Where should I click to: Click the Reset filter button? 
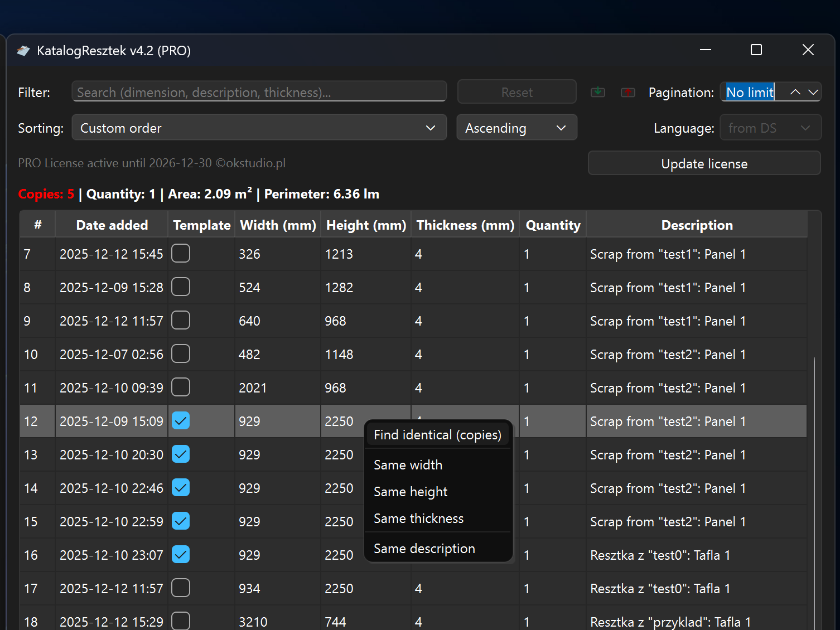[x=516, y=92]
